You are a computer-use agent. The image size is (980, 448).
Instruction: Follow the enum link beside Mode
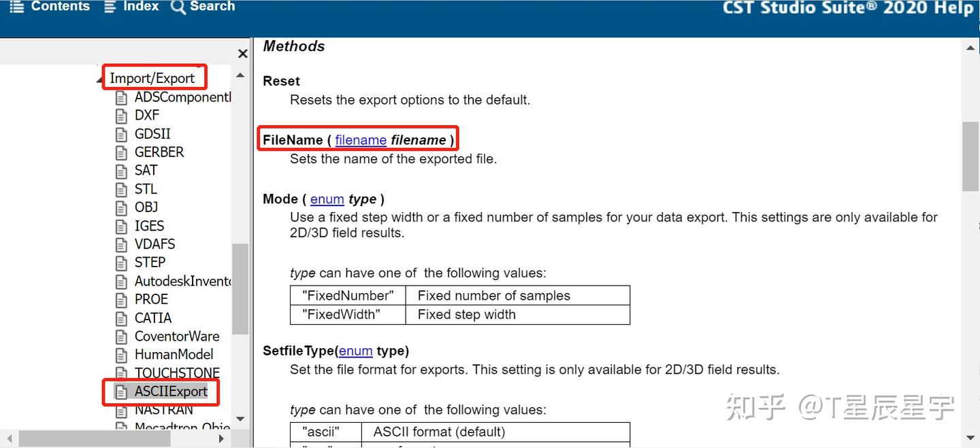click(327, 199)
